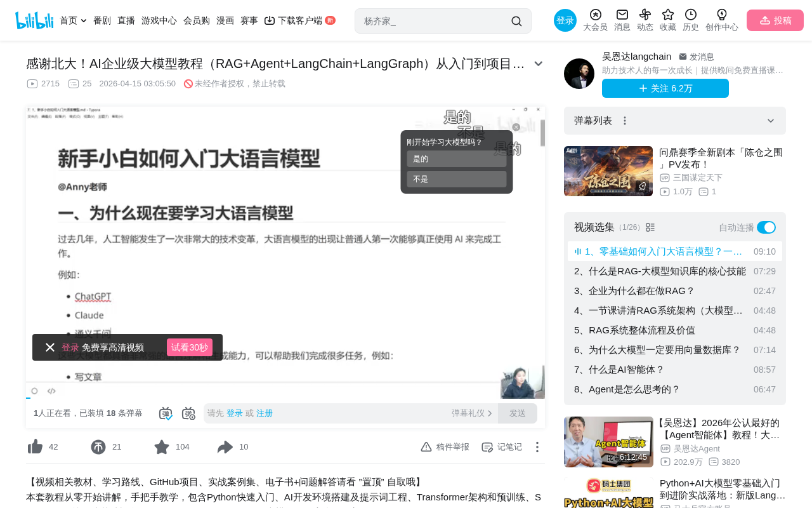
Task: Select poll answer 是的
Action: pyautogui.click(x=457, y=159)
